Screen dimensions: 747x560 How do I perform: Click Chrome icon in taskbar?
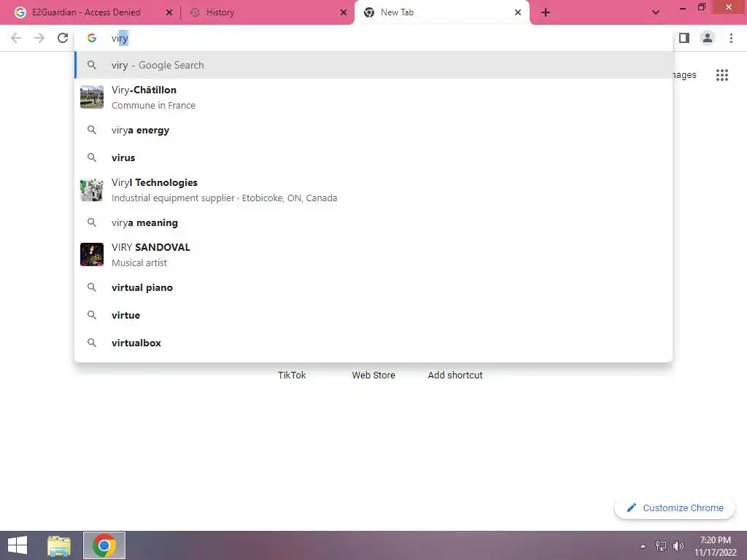(x=104, y=545)
